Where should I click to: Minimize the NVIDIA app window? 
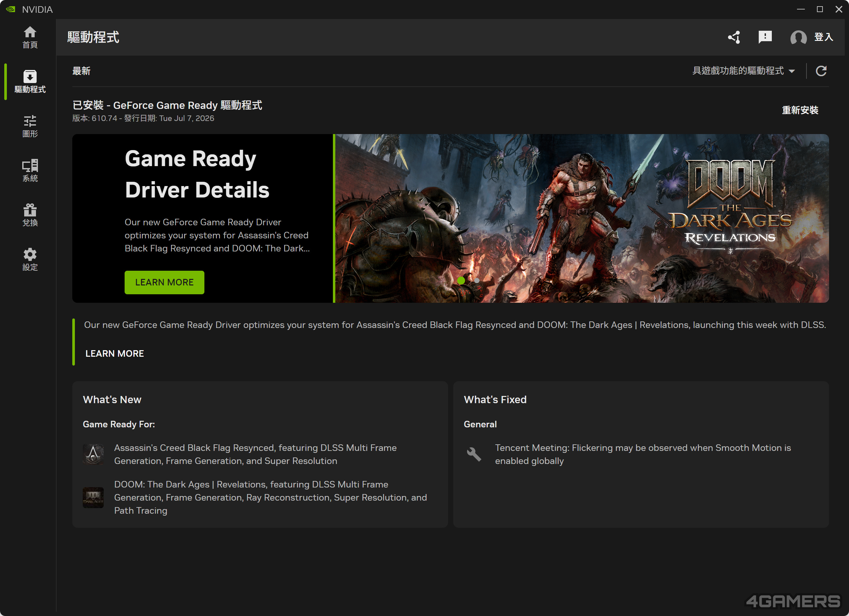(801, 9)
